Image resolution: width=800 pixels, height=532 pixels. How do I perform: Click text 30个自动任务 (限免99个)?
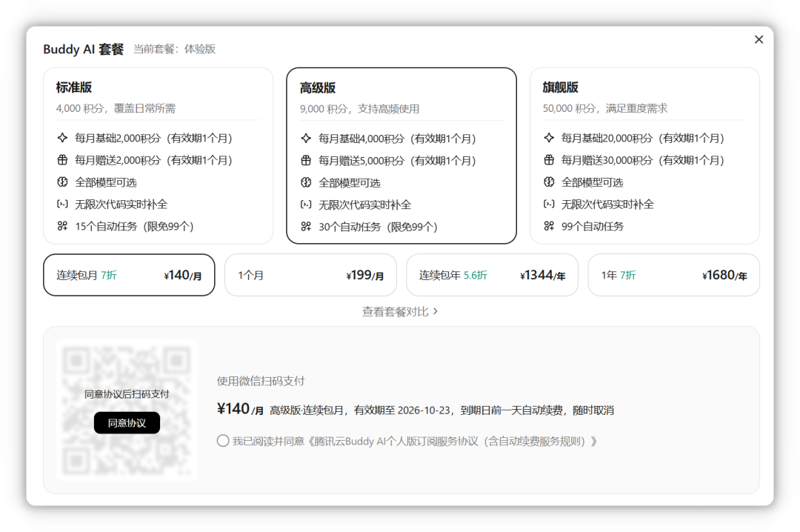click(378, 227)
